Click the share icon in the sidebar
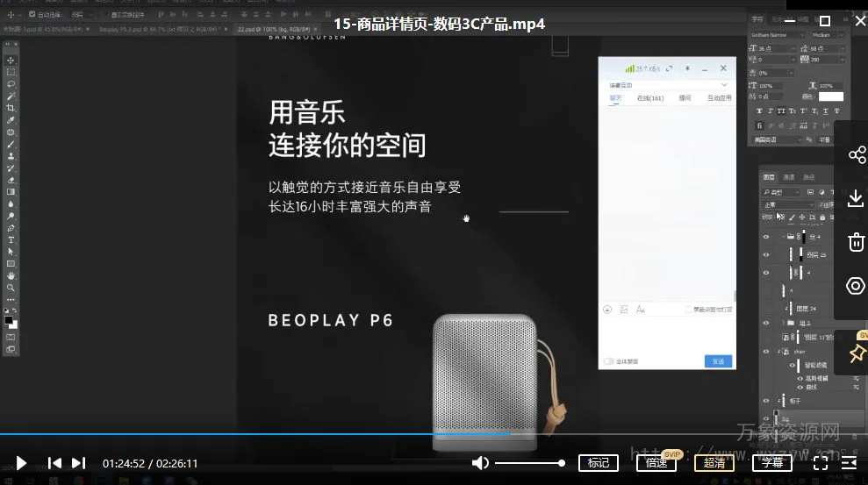This screenshot has height=485, width=868. 856,156
